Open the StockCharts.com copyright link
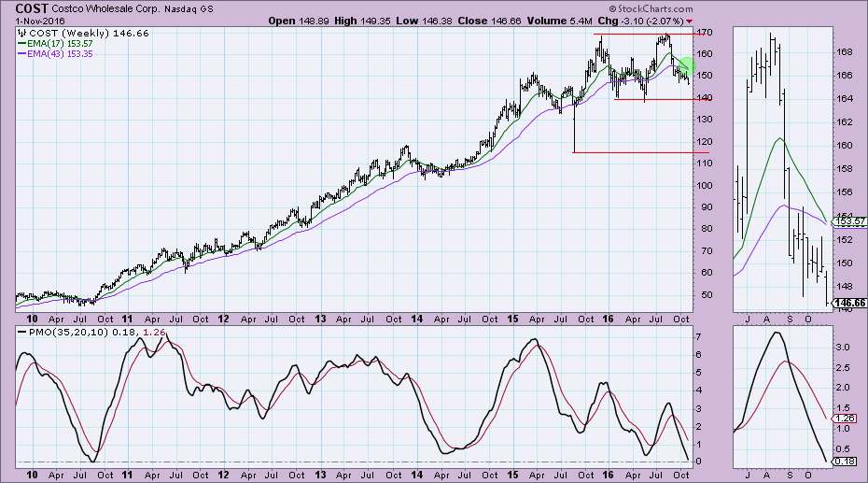Viewport: 868px width, 483px height. (651, 8)
